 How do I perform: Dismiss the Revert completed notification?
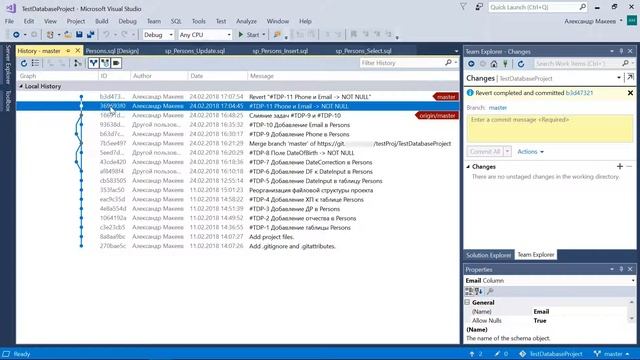(630, 93)
